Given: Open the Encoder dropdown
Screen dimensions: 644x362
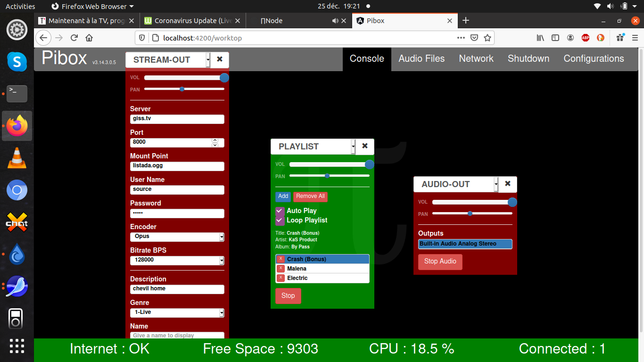Looking at the screenshot, I should coord(177,237).
